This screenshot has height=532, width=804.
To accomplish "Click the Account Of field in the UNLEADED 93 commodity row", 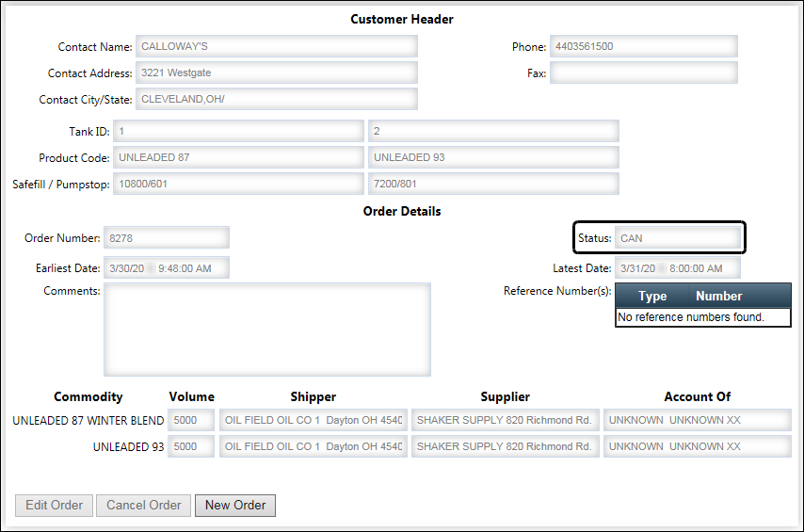I will pyautogui.click(x=698, y=446).
